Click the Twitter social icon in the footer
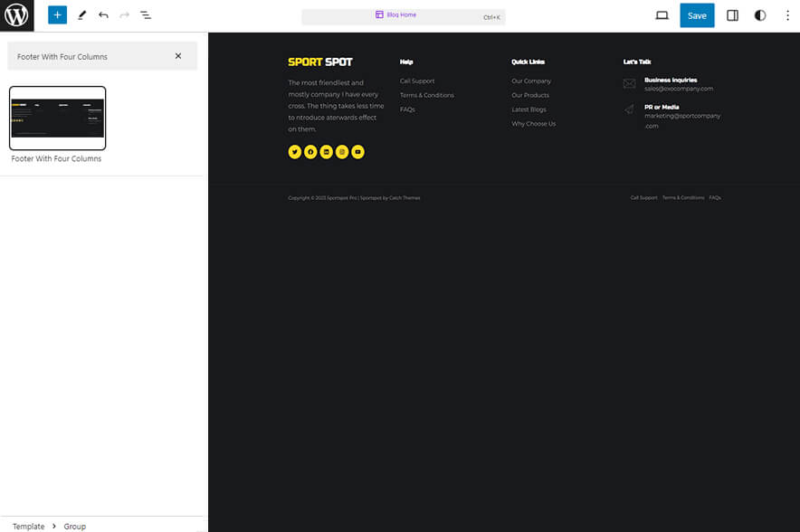Image resolution: width=800 pixels, height=532 pixels. coord(295,152)
